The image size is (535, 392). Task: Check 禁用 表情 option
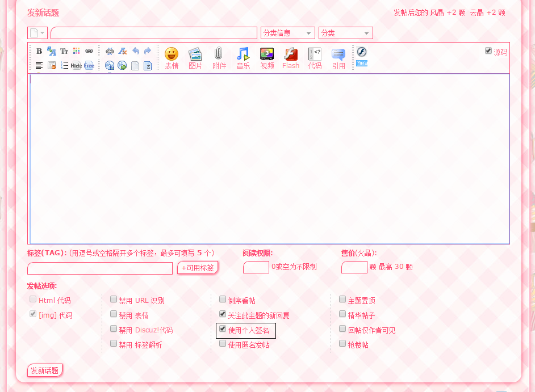pyautogui.click(x=114, y=314)
